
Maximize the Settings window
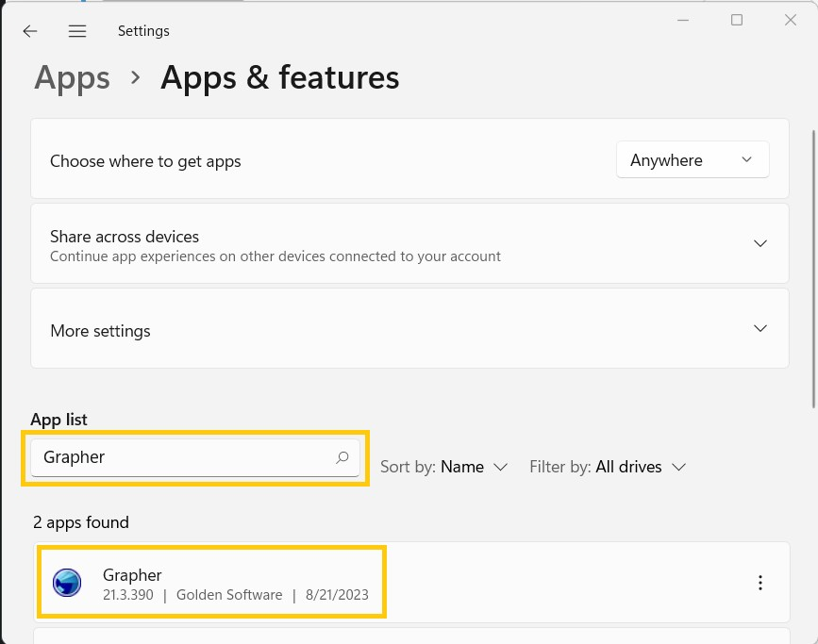coord(737,21)
